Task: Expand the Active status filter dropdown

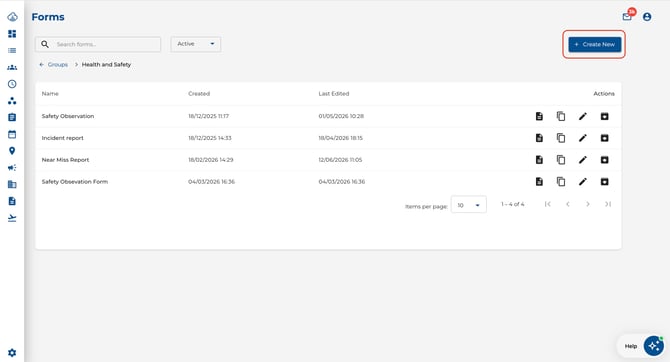Action: (x=196, y=44)
